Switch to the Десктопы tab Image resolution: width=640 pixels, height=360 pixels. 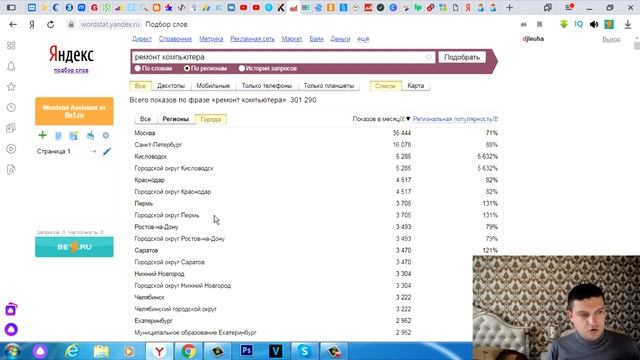(171, 86)
